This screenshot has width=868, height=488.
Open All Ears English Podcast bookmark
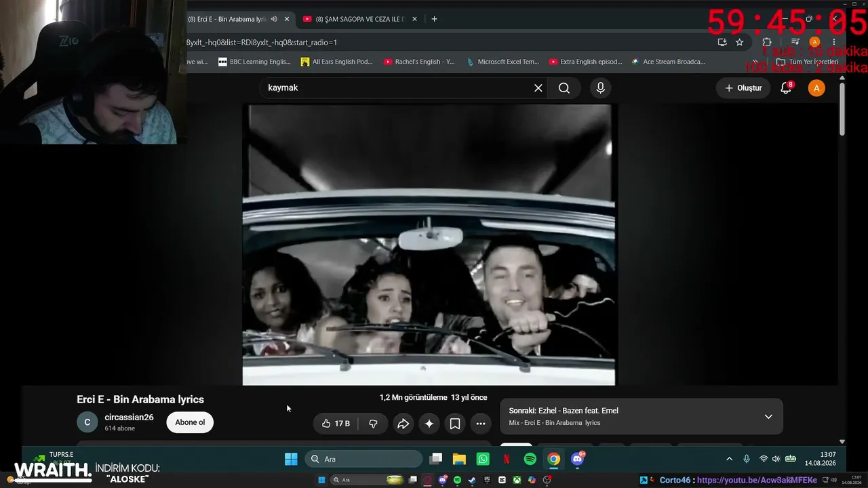pos(337,62)
